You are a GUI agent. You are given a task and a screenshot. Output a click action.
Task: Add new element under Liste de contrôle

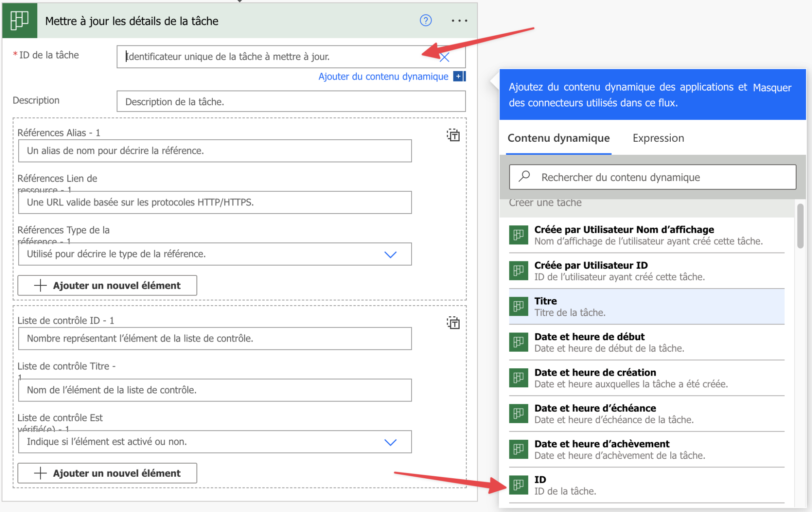click(x=108, y=473)
